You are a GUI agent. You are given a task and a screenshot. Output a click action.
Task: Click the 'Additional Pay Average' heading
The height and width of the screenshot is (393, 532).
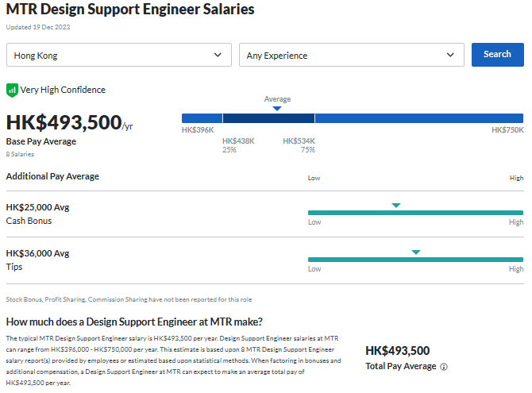52,176
